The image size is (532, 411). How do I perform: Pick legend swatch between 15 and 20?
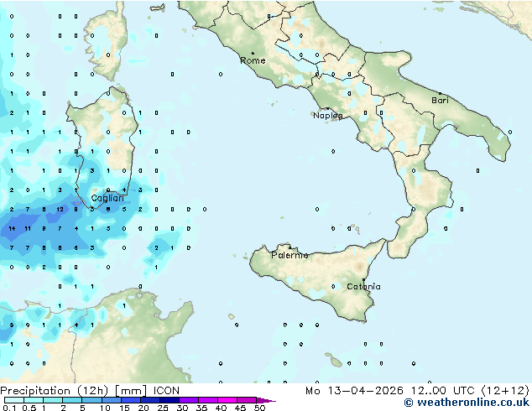pos(130,400)
